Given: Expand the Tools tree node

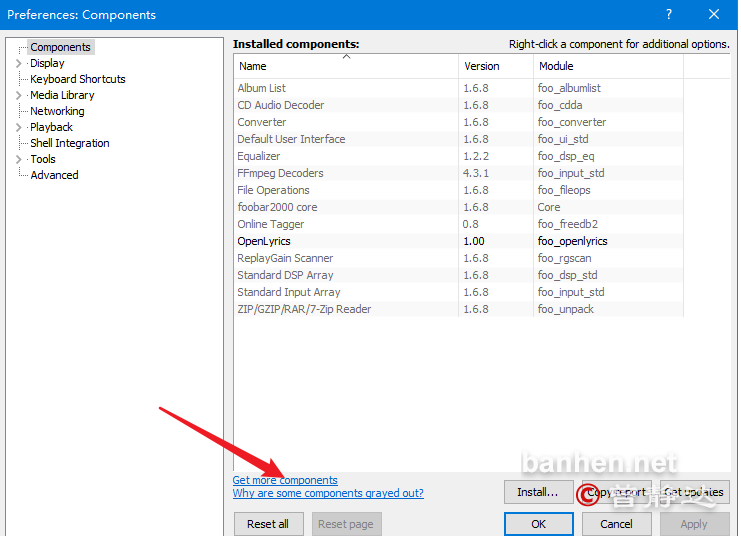Looking at the screenshot, I should pyautogui.click(x=18, y=159).
